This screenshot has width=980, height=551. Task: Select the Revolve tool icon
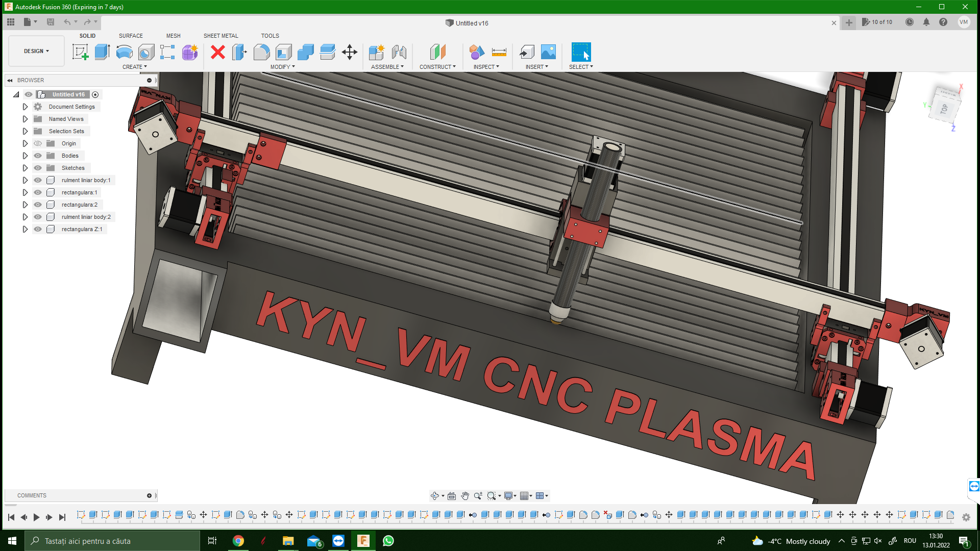[x=124, y=52]
